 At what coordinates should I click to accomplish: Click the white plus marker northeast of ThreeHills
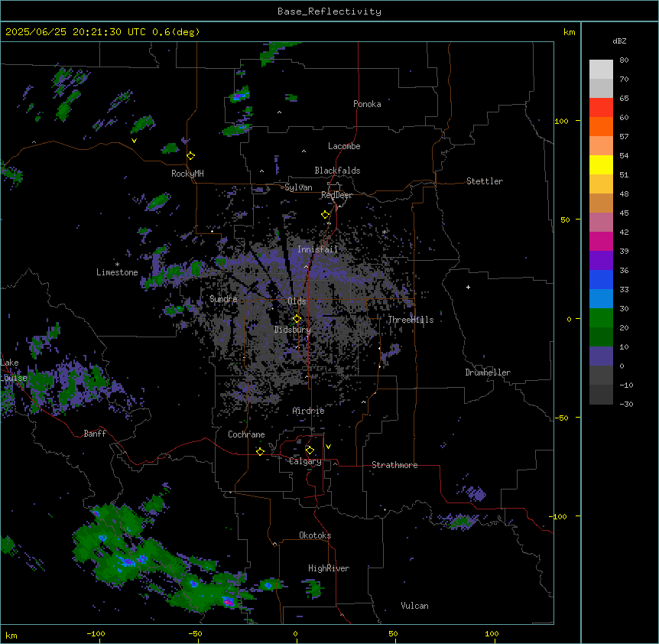click(468, 287)
